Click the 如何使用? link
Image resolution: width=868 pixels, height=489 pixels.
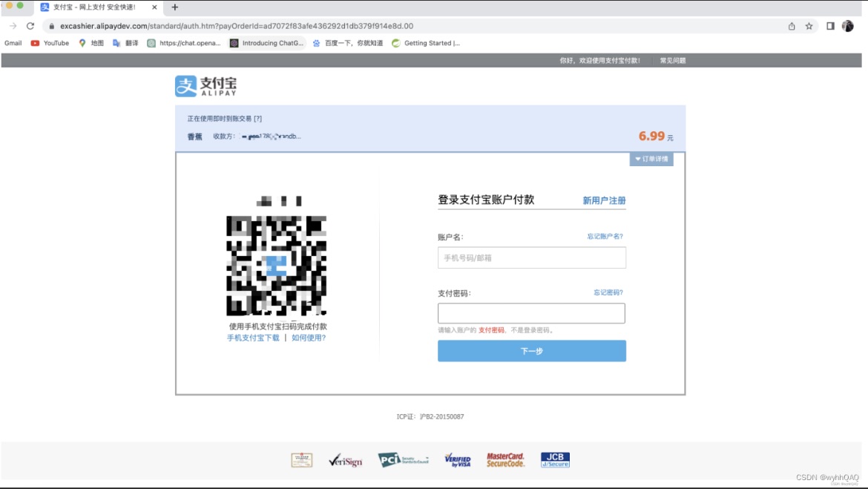point(309,338)
